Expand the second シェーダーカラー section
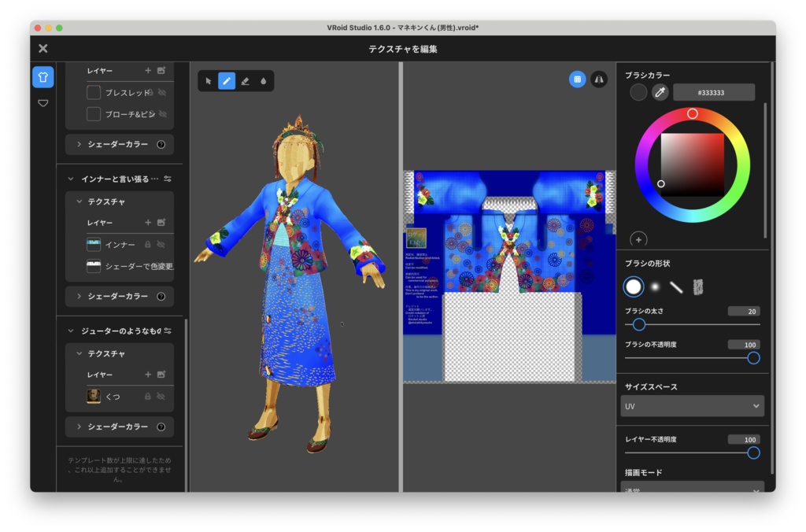Viewport: 806px width, 532px height. click(79, 297)
